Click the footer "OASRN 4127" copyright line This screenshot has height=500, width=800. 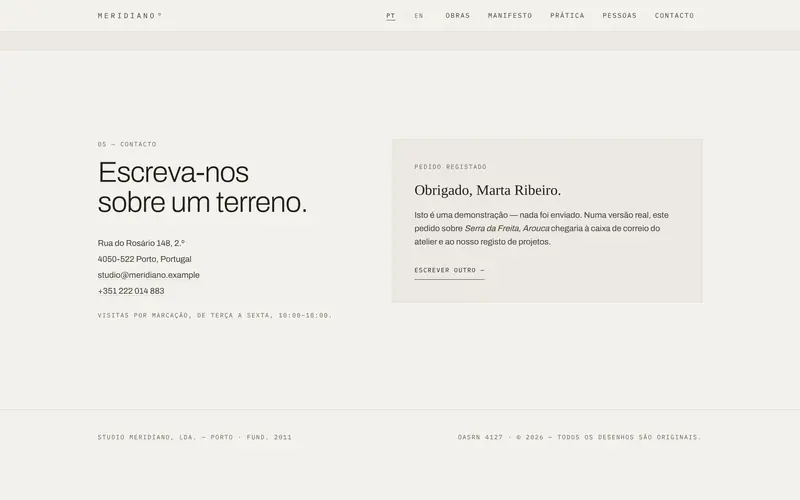(580, 437)
